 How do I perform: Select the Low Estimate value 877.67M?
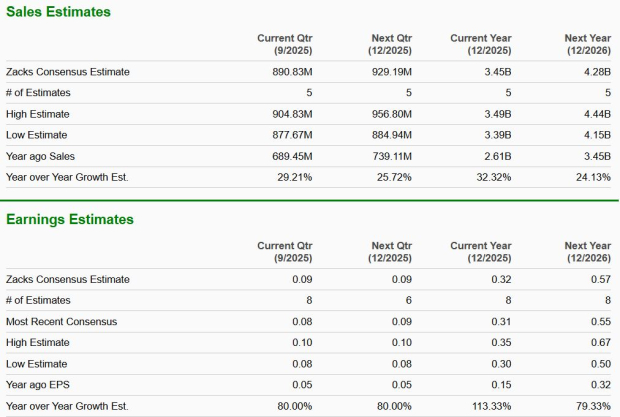tap(290, 135)
